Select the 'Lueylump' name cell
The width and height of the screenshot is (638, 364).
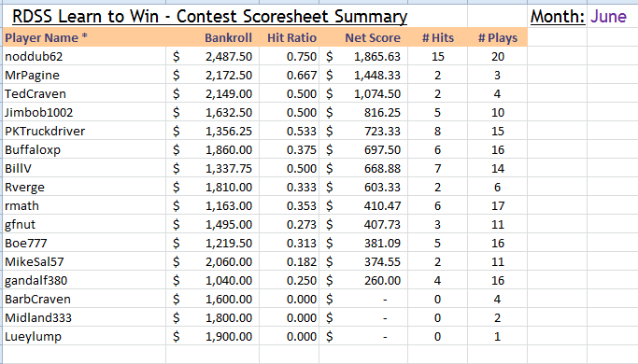pos(84,336)
